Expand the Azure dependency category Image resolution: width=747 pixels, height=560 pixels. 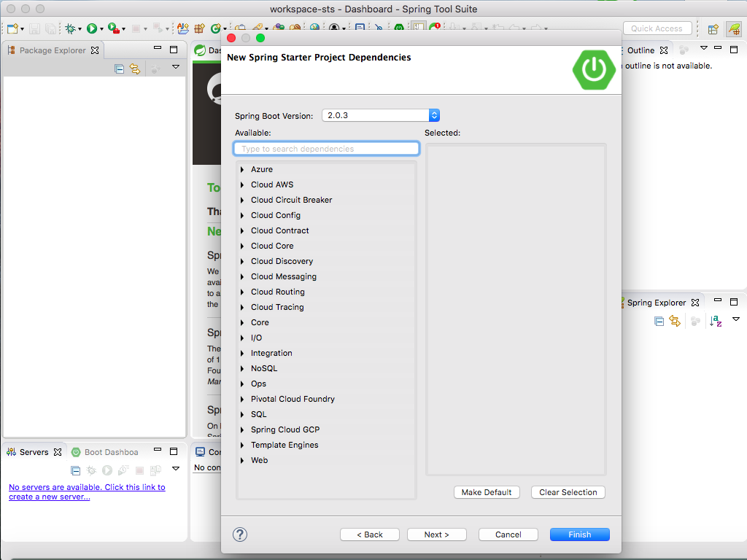[242, 169]
